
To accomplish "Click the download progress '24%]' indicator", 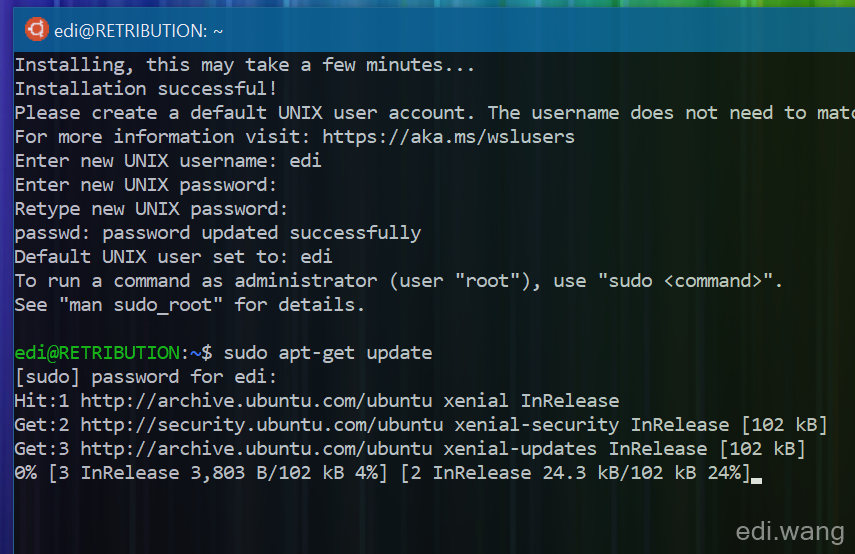I will [729, 473].
